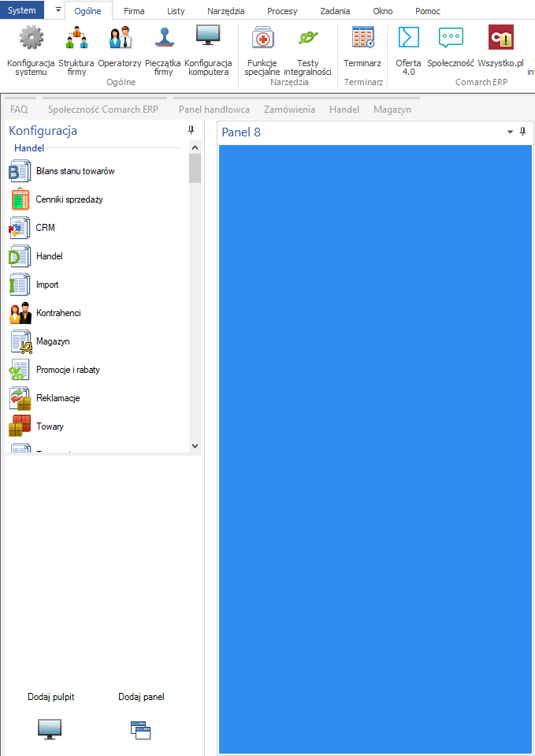Click the Dodaj panel label
The width and height of the screenshot is (535, 756).
tap(141, 697)
